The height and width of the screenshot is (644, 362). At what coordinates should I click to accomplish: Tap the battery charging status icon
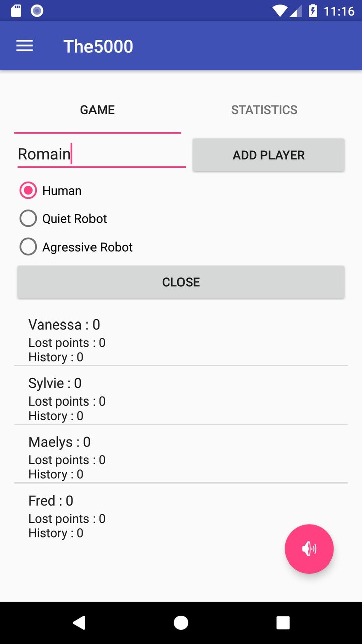(x=313, y=11)
